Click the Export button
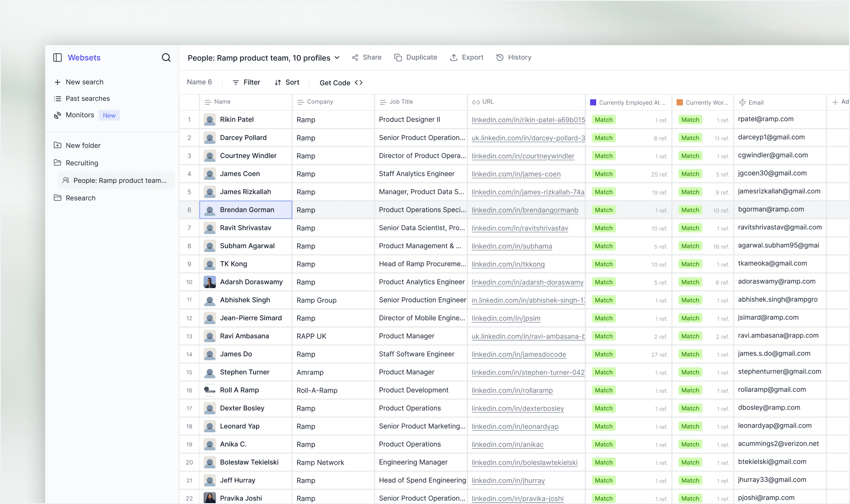The image size is (850, 504). [x=467, y=57]
